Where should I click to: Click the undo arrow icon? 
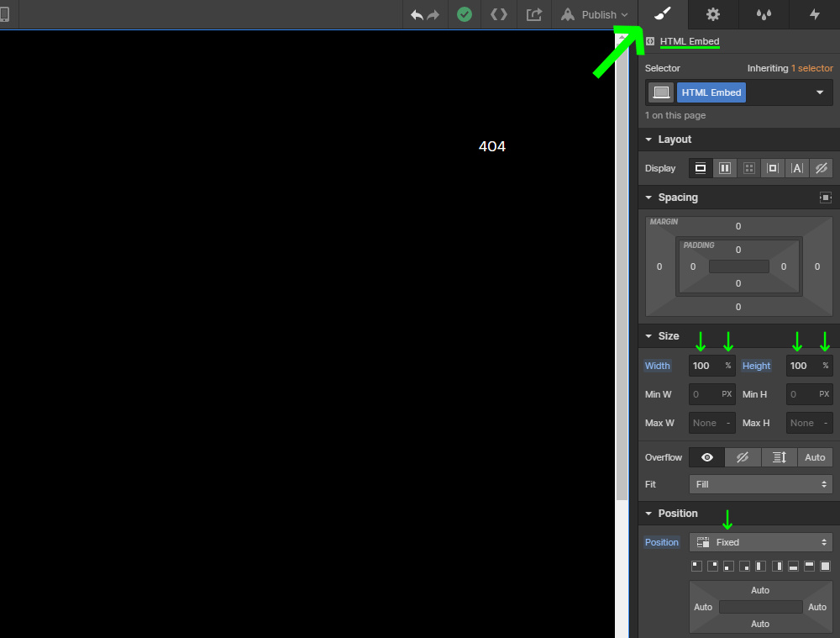pos(417,14)
